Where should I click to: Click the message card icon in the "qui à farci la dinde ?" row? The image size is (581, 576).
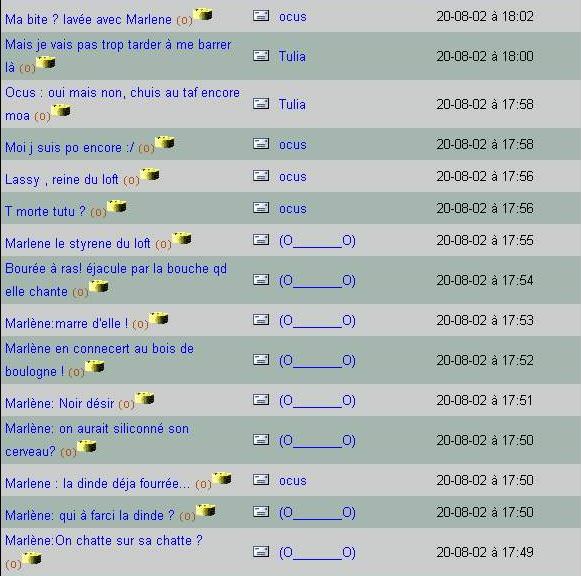pyautogui.click(x=261, y=512)
